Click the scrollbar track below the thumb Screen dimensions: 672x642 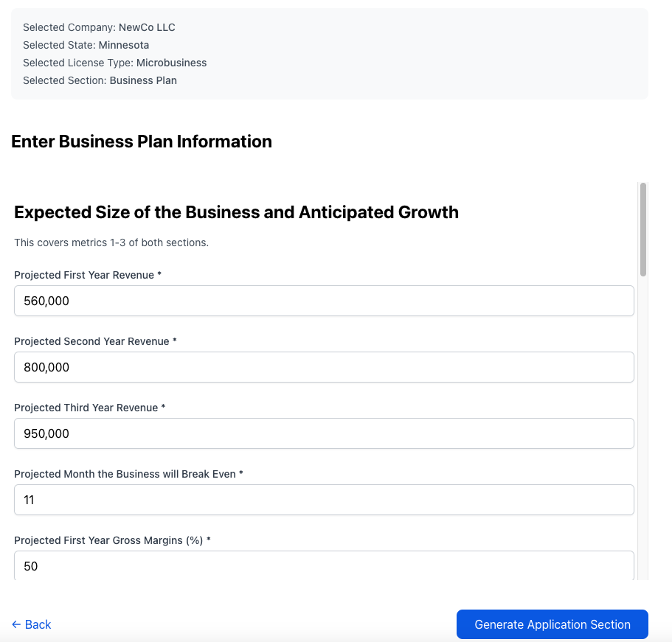click(x=642, y=428)
